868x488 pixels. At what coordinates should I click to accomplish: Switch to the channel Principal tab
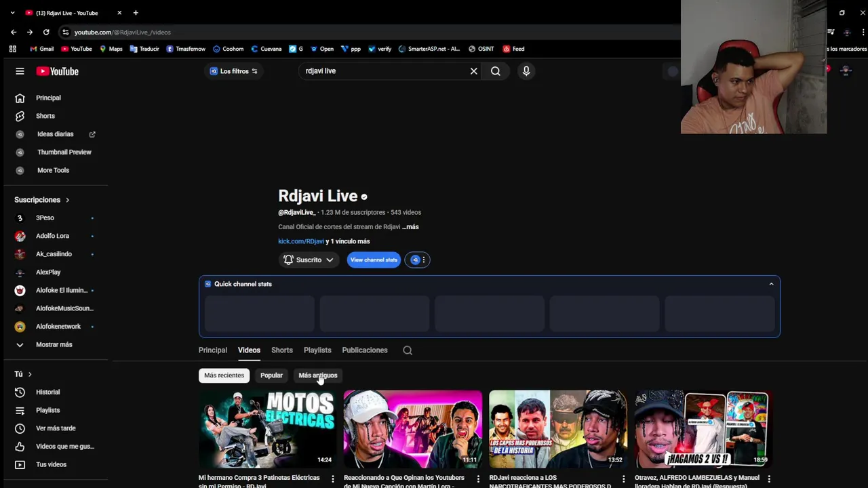pos(213,350)
